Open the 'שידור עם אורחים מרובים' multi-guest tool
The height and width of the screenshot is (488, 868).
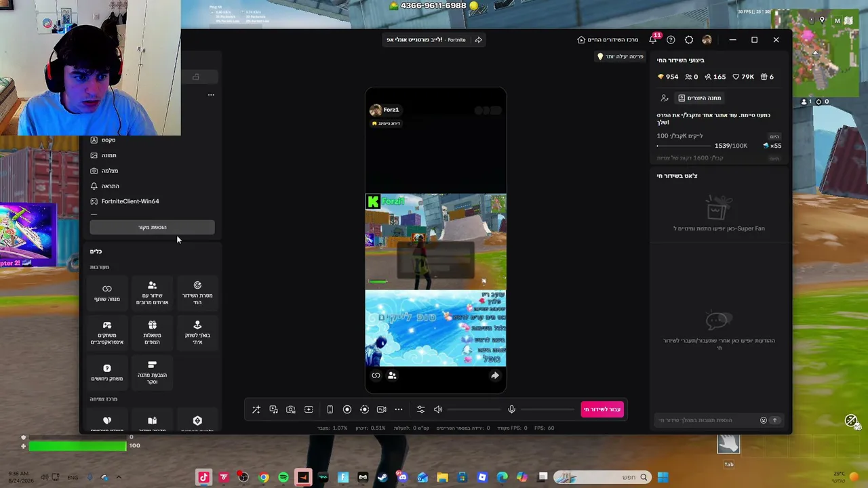[152, 293]
